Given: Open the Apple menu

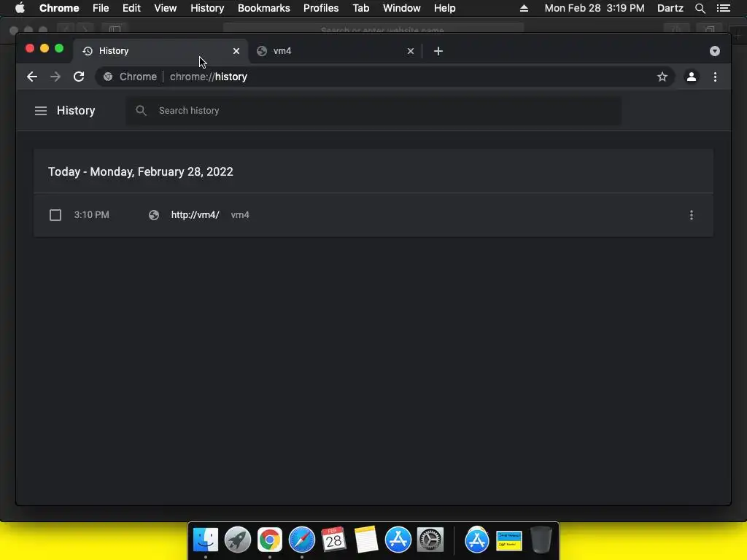Looking at the screenshot, I should tap(20, 8).
